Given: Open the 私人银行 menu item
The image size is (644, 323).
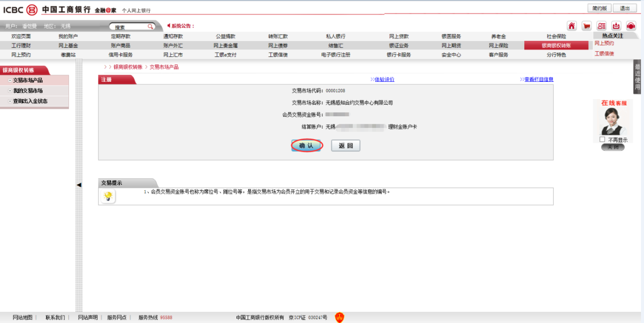Looking at the screenshot, I should [336, 37].
